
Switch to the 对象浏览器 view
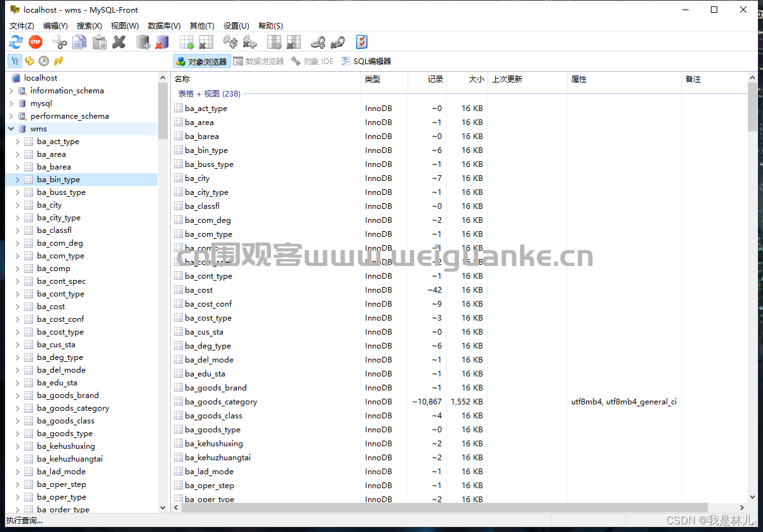point(202,62)
